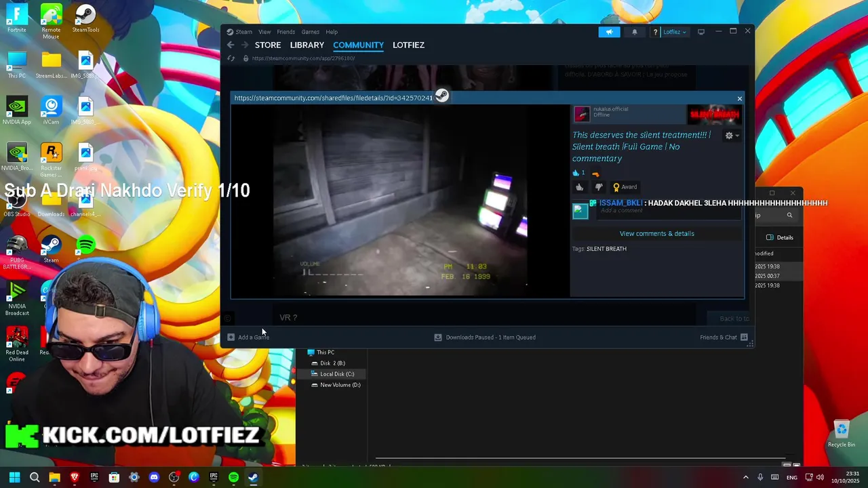
Task: Open Microsoft Store from taskbar
Action: point(114,477)
